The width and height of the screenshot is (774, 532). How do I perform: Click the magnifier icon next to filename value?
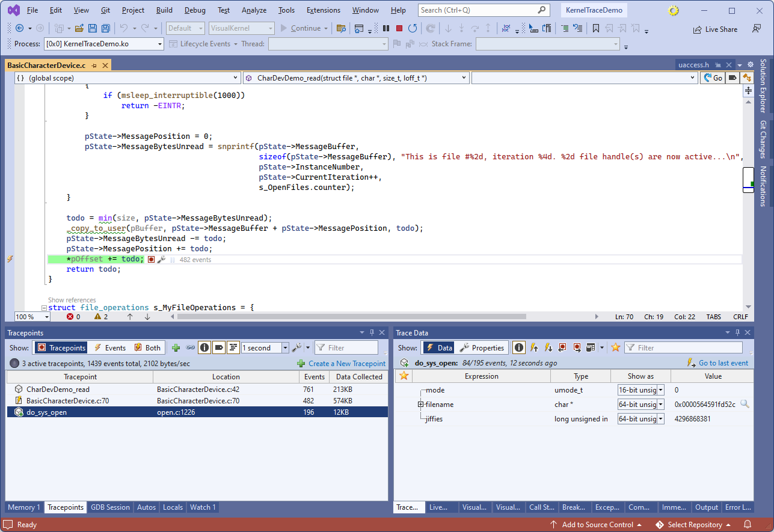[745, 405]
